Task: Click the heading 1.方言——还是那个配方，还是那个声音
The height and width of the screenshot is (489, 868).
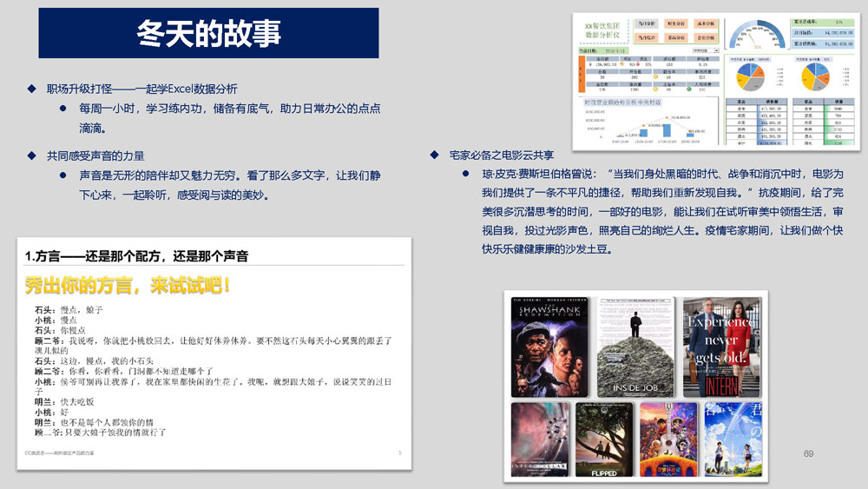Action: (137, 256)
